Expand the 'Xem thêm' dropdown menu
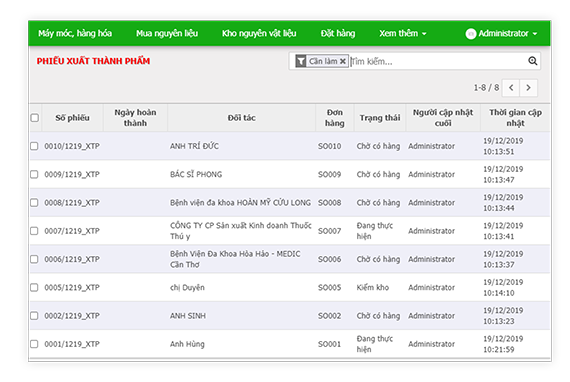Viewport: 570px width, 382px height. (403, 33)
